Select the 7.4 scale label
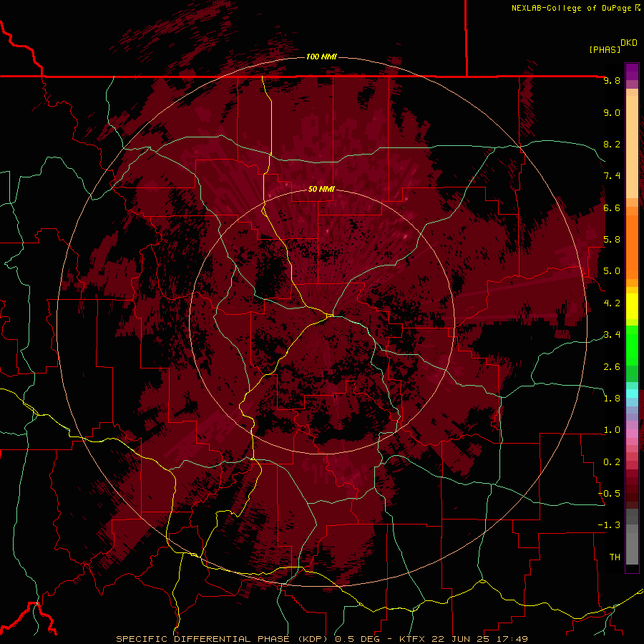This screenshot has height=644, width=644. (x=612, y=176)
